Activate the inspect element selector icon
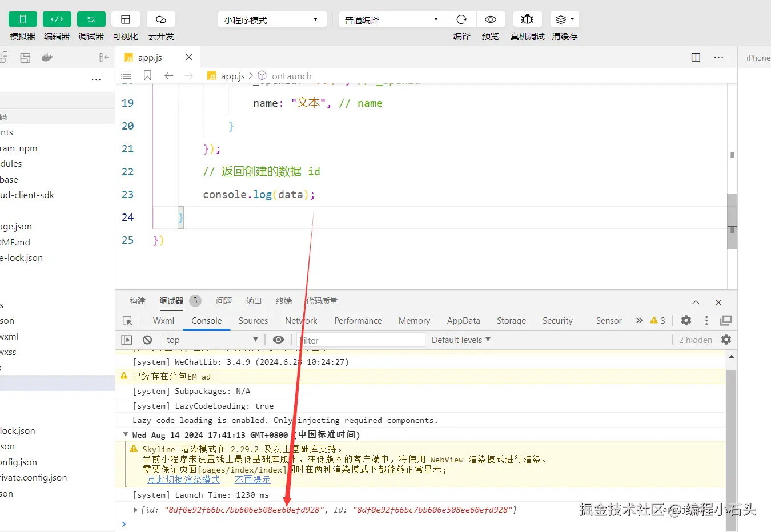 pos(127,321)
